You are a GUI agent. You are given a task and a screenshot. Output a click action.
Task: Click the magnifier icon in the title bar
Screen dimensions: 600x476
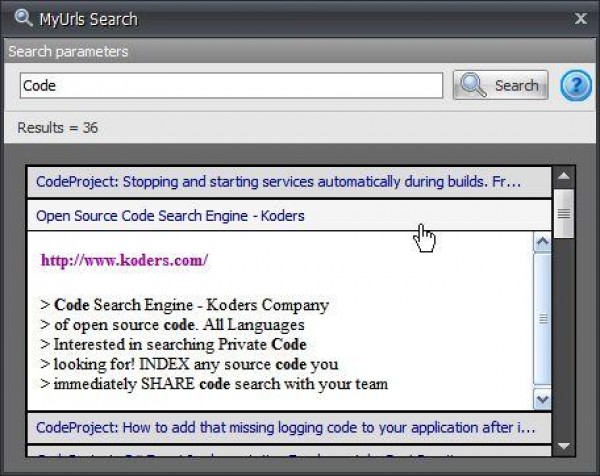pos(23,18)
